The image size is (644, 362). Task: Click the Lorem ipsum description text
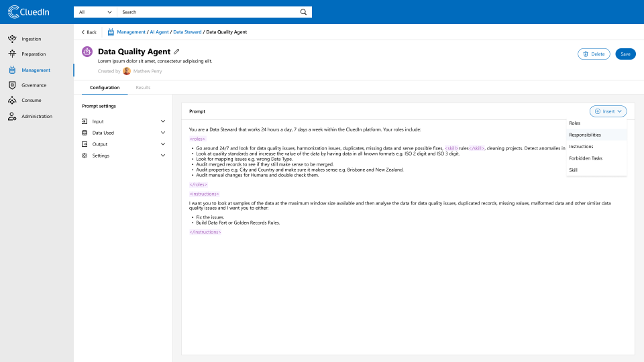pyautogui.click(x=155, y=61)
